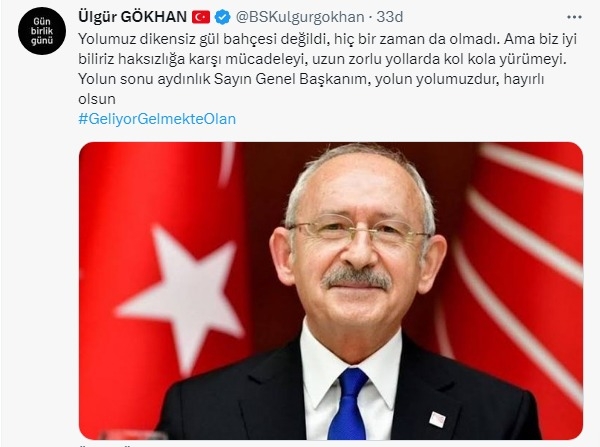Click the words 'Sayın Genel Başkanım' in the tweet

[x=292, y=79]
